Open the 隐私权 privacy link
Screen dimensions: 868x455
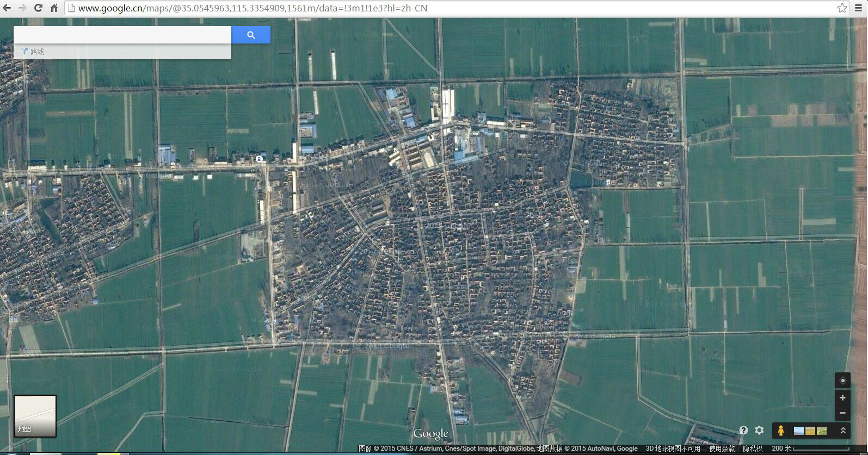point(753,449)
